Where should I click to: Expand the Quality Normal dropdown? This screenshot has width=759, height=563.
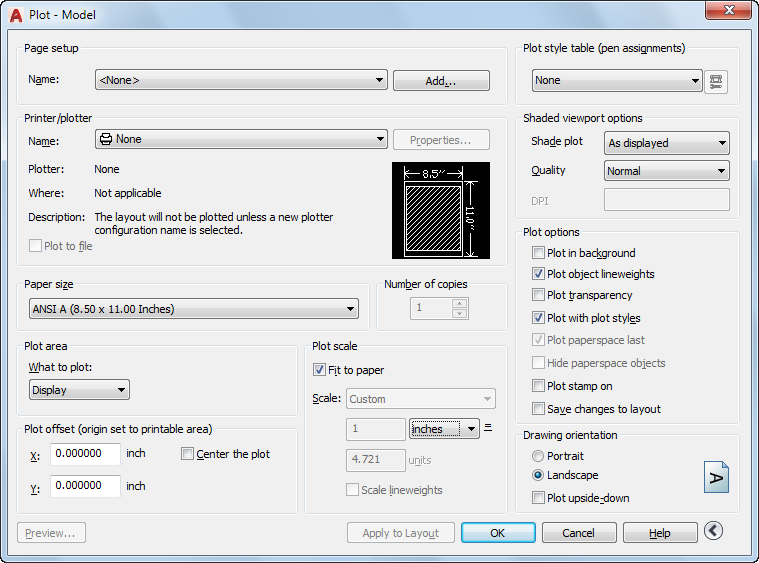[667, 171]
